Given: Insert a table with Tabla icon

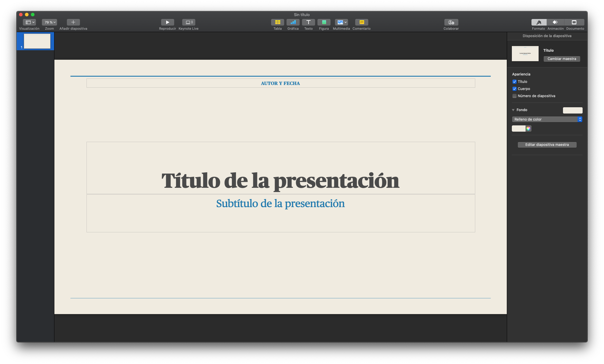Looking at the screenshot, I should click(277, 22).
